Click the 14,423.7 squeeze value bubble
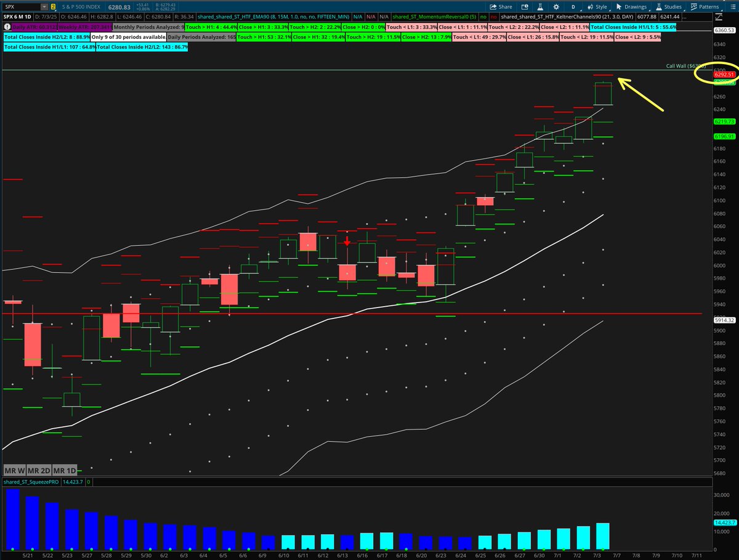The width and height of the screenshot is (739, 560). click(x=724, y=522)
